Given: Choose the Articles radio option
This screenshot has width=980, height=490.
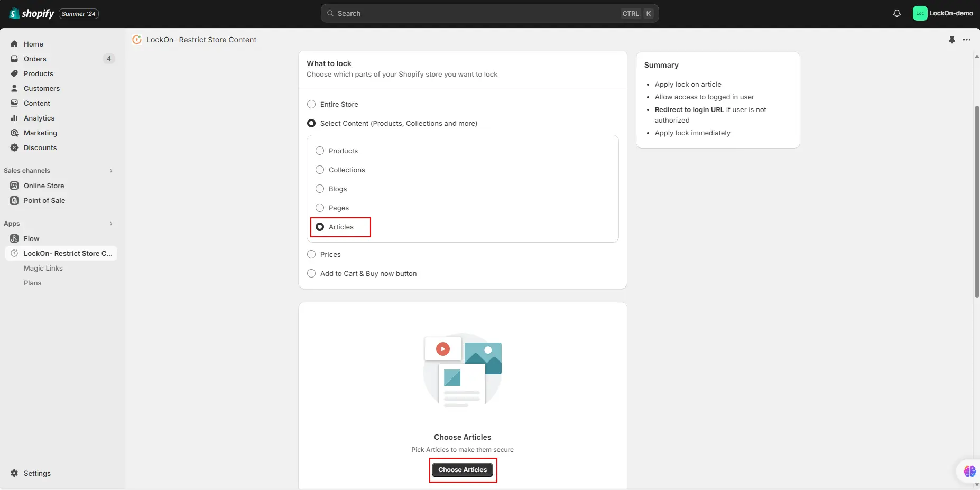Looking at the screenshot, I should 320,227.
